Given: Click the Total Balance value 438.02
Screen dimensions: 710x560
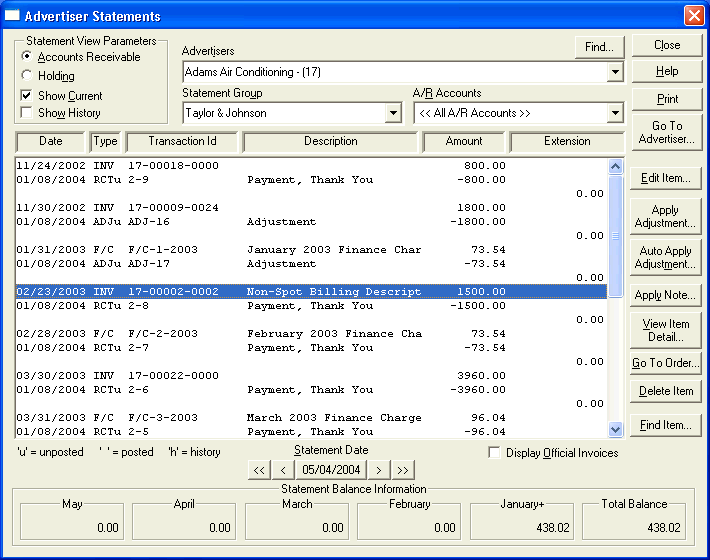Looking at the screenshot, I should click(x=664, y=528).
